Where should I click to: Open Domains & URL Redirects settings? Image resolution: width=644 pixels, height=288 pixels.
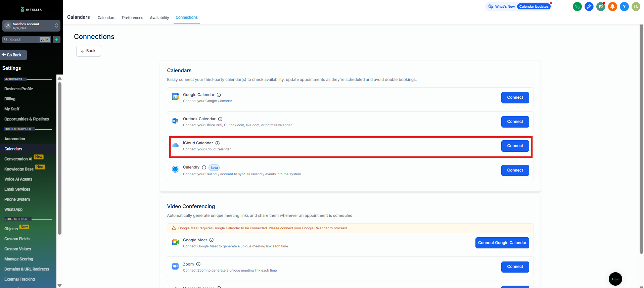(x=27, y=269)
